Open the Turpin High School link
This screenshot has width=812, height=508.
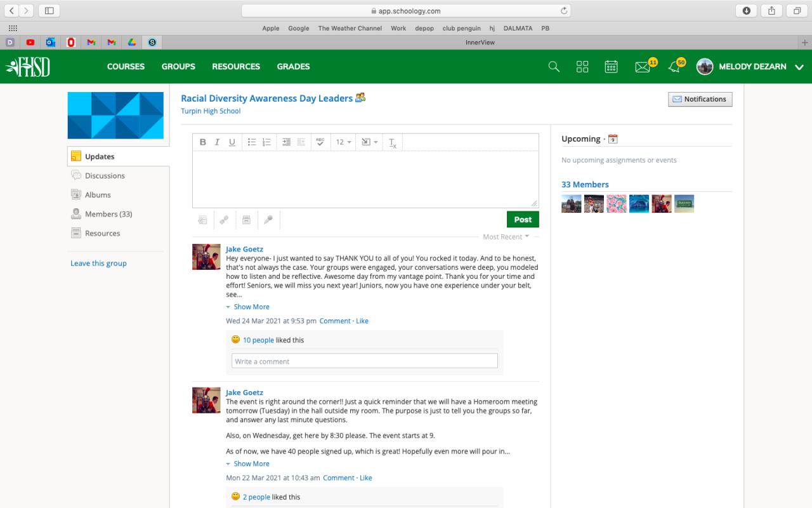click(x=211, y=111)
